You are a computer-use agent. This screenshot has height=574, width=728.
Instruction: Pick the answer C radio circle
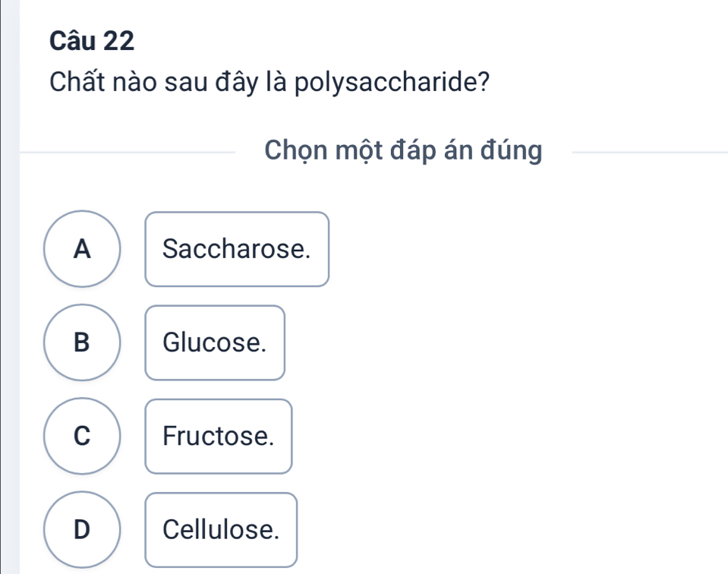coord(81,437)
